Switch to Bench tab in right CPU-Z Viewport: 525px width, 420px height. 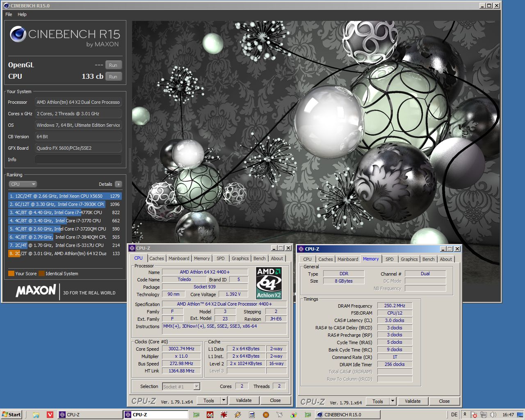pos(429,259)
